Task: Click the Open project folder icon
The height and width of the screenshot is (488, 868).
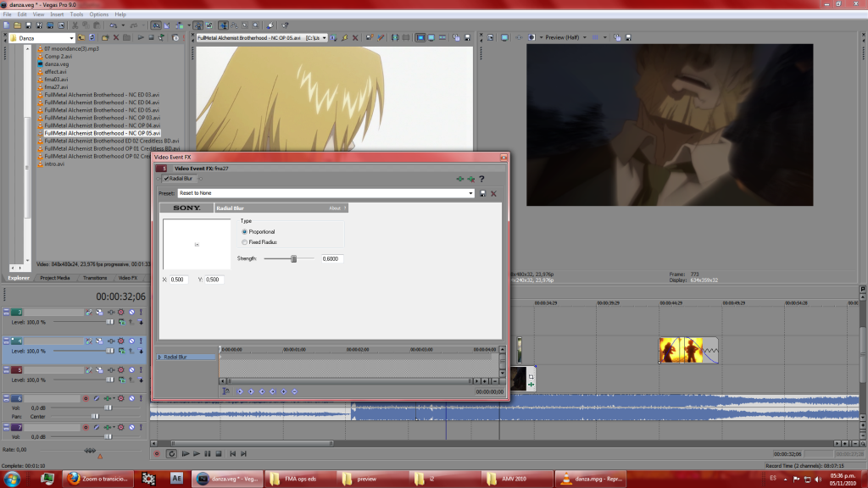Action: [x=17, y=25]
